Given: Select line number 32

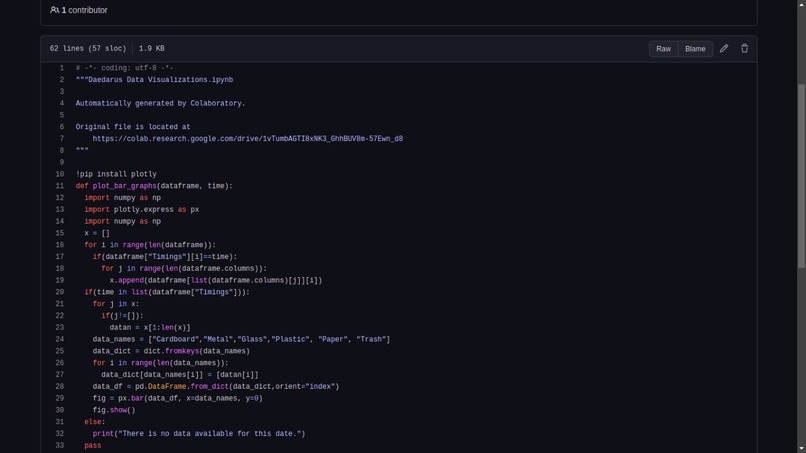Looking at the screenshot, I should [x=60, y=434].
